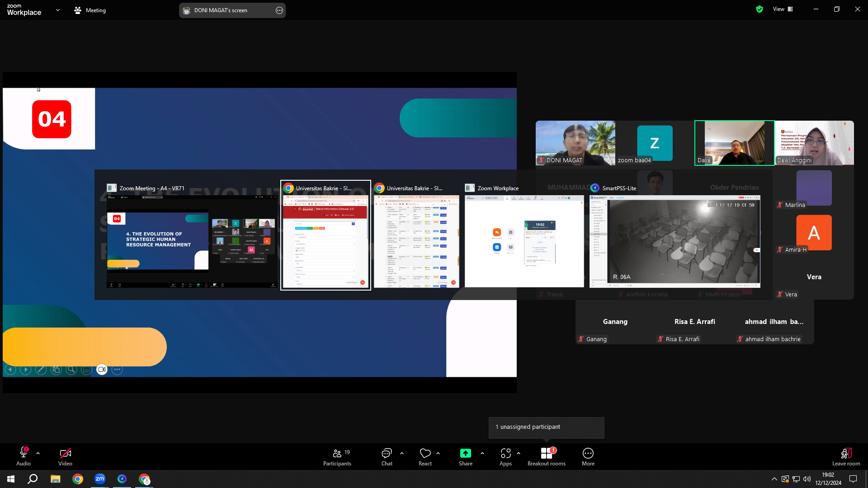This screenshot has width=868, height=488.
Task: Start sharing with the green Share button
Action: click(x=466, y=456)
